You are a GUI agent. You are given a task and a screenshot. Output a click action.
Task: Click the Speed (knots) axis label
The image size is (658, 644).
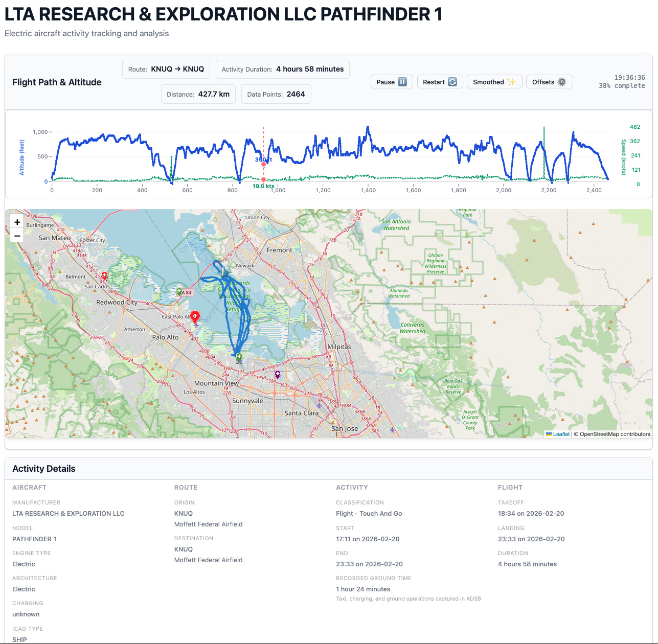(624, 157)
